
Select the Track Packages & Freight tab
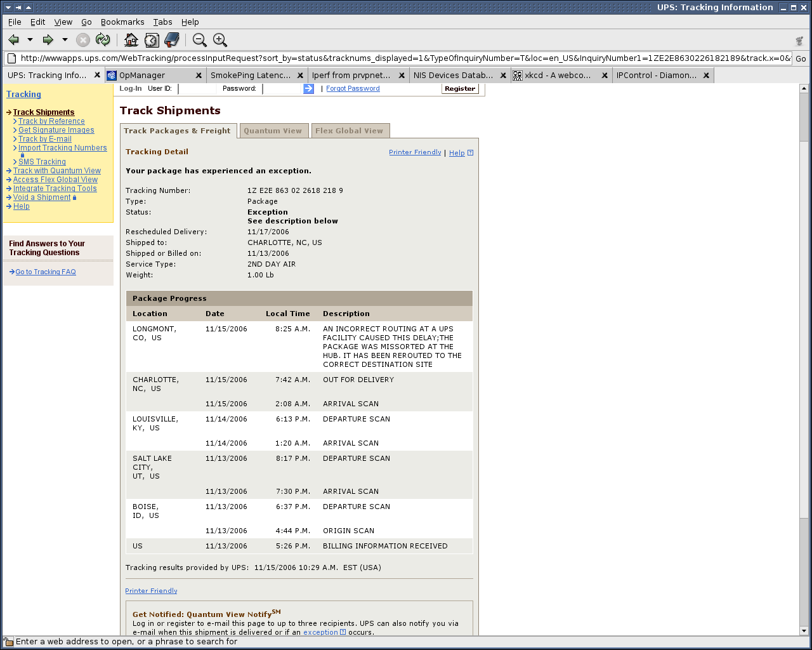[x=178, y=131]
